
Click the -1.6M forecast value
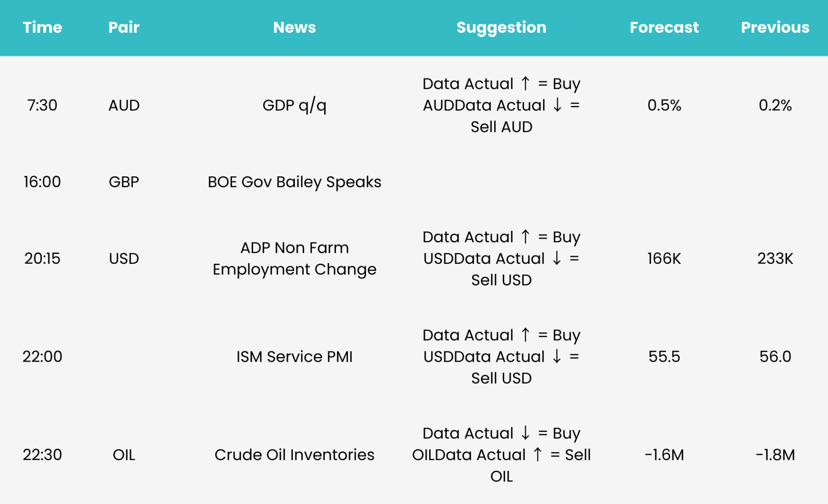(x=664, y=454)
